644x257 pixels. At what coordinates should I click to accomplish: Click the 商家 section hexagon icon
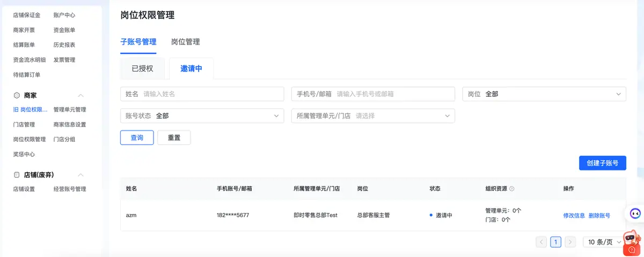pos(17,95)
